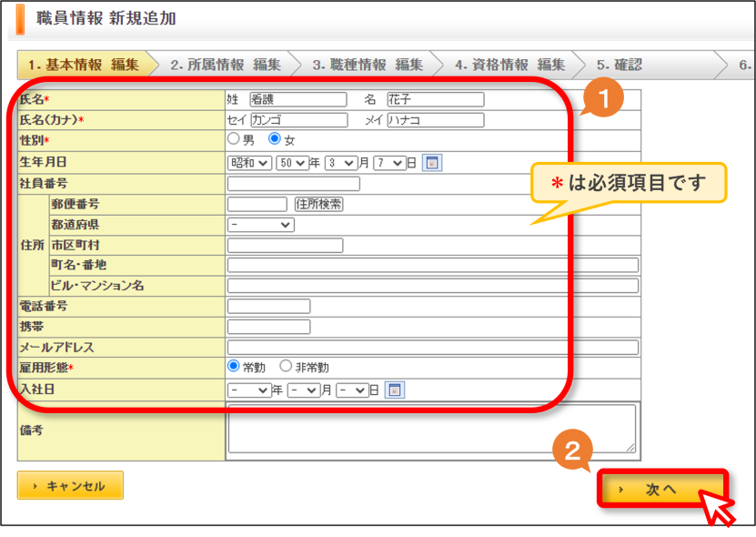Screen dimensions: 756x537
Task: Expand the birth month dropdown
Action: coord(341,163)
